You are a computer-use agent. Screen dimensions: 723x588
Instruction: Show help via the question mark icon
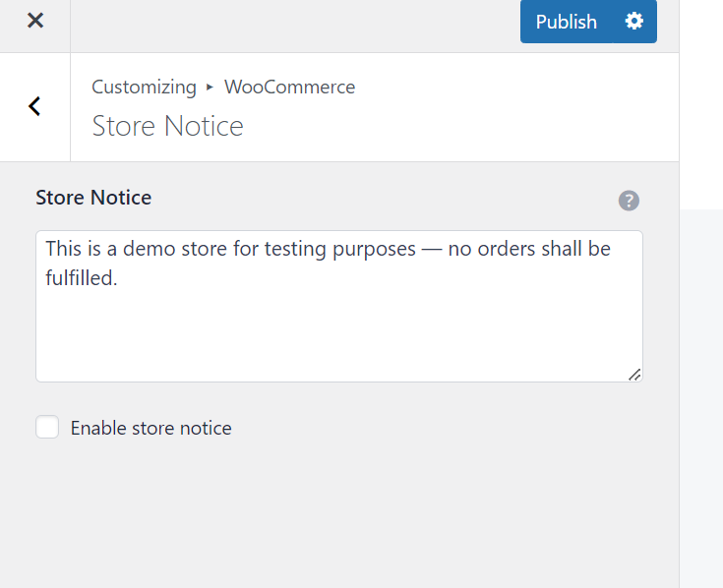click(629, 201)
